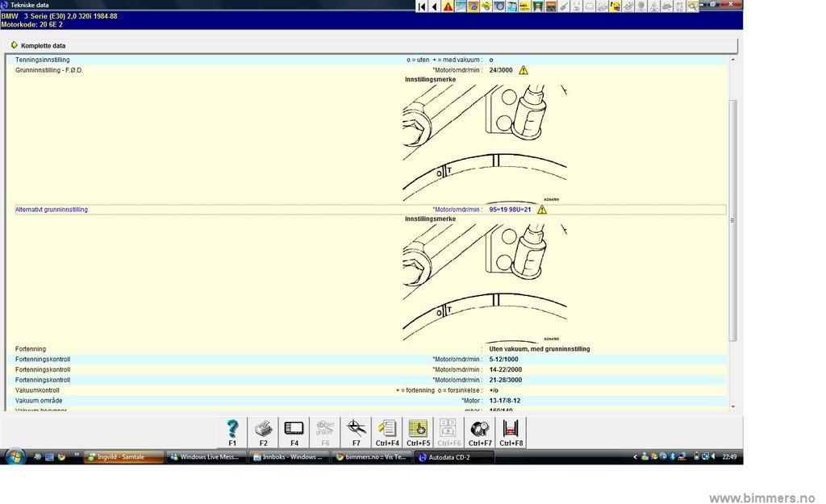Screen dimensions: 826x504
Task: Click second Innstillingsmerke timing mark diagram
Action: (485, 283)
